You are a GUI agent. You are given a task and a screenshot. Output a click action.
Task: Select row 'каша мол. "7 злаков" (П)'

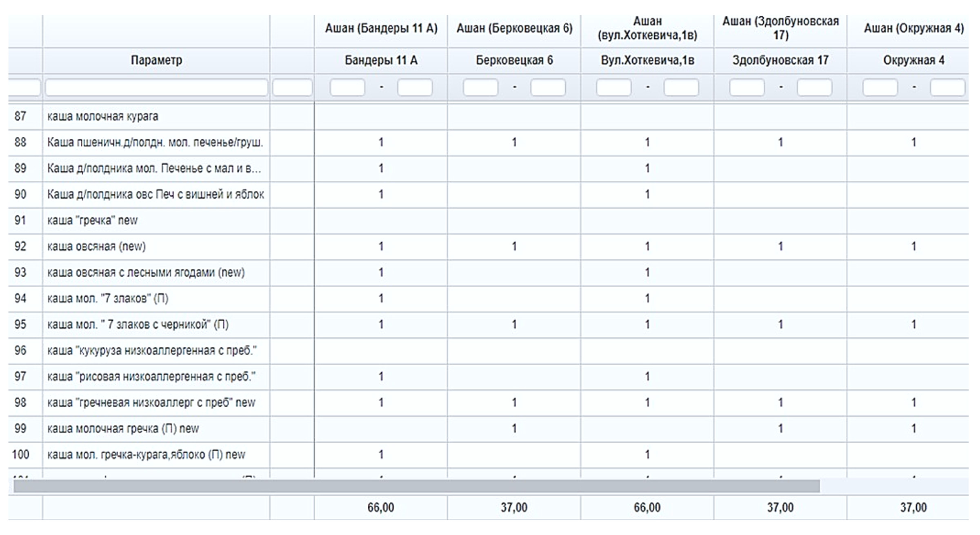489,299
